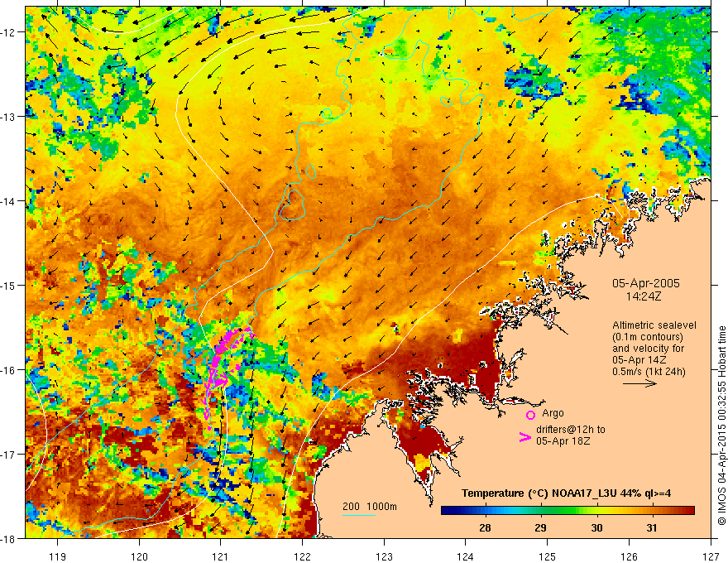Click the longitude axis label 121

221,556
